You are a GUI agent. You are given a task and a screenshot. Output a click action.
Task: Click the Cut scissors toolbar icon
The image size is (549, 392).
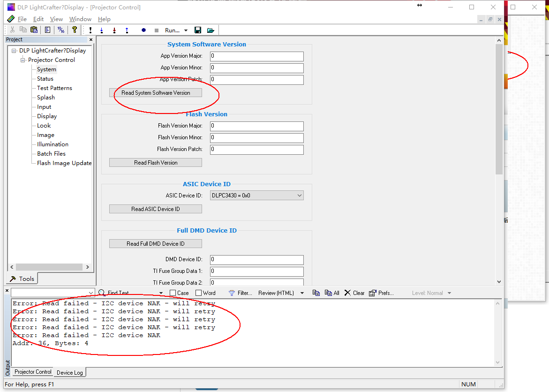pyautogui.click(x=13, y=30)
